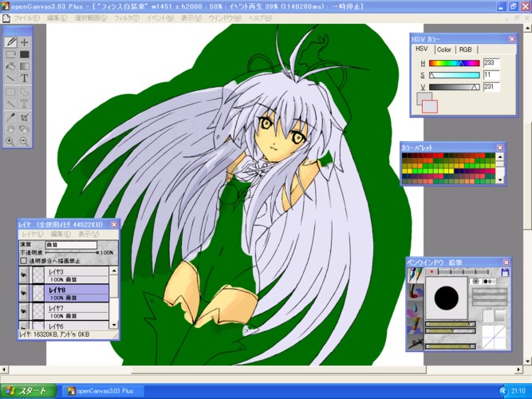Select the straight line tool
Image resolution: width=532 pixels, height=399 pixels.
point(10,78)
